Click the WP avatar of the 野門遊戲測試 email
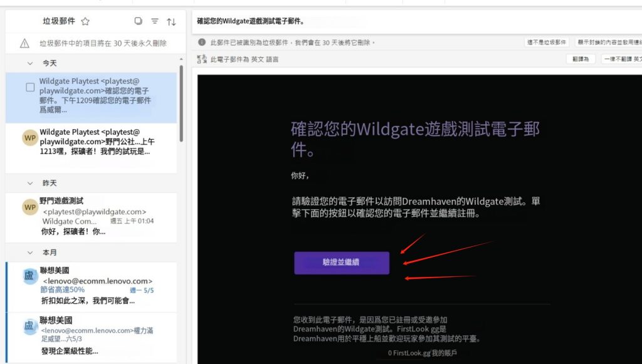Image resolution: width=642 pixels, height=364 pixels. 30,207
